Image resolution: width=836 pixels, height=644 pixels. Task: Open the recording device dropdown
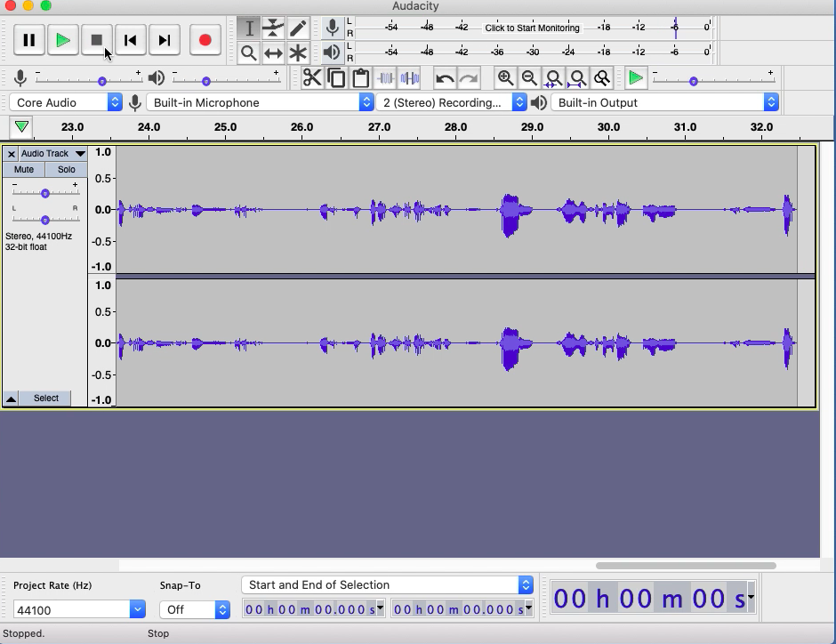pyautogui.click(x=260, y=101)
